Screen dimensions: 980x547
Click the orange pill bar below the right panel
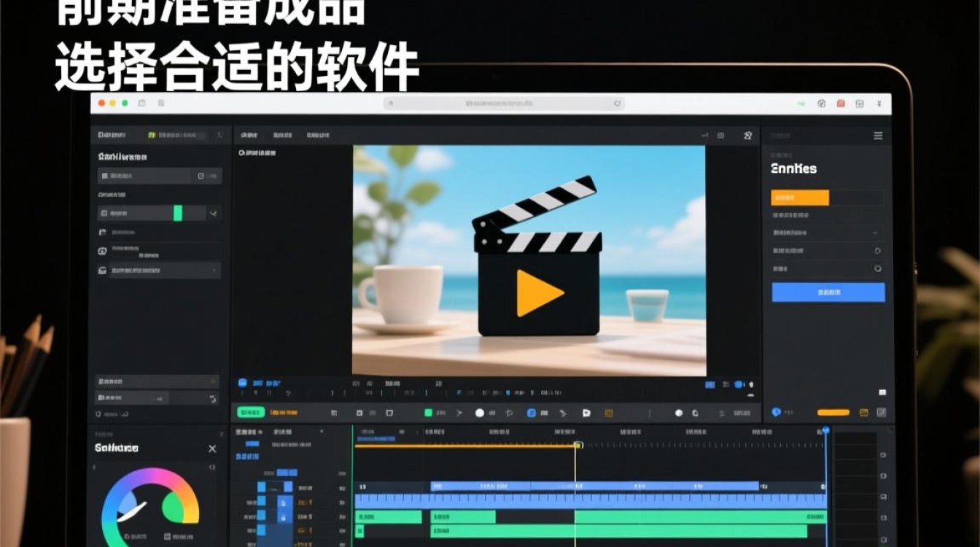pos(833,413)
